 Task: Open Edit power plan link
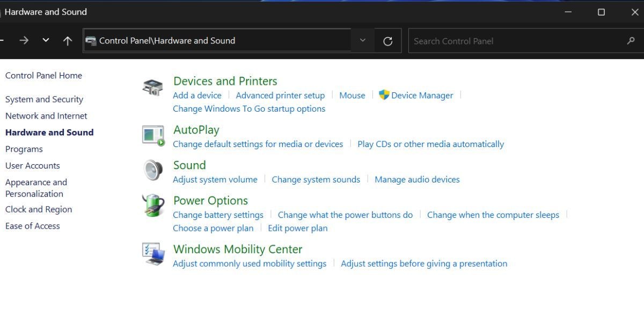point(298,229)
